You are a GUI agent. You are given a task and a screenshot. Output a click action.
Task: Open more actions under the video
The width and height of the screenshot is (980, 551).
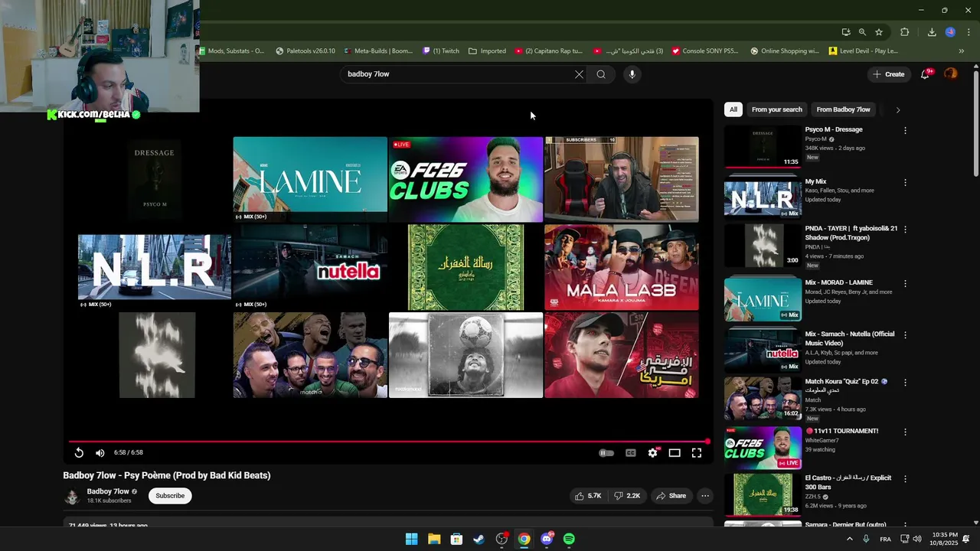[705, 496]
